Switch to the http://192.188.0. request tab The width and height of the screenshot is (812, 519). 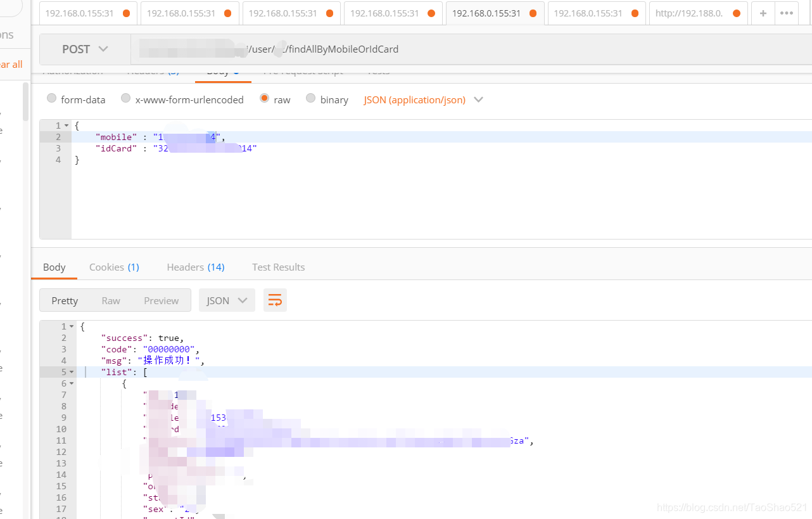(699, 13)
